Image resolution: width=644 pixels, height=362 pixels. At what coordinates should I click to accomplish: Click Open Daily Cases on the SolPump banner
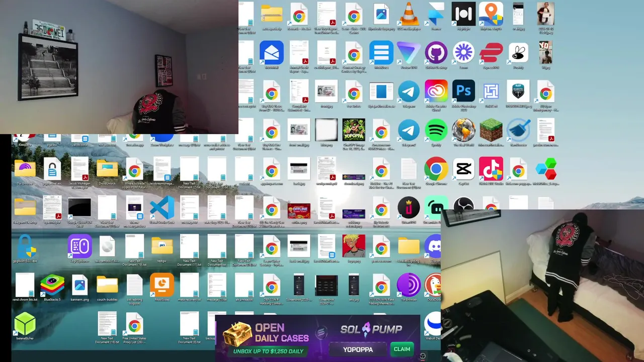281,333
